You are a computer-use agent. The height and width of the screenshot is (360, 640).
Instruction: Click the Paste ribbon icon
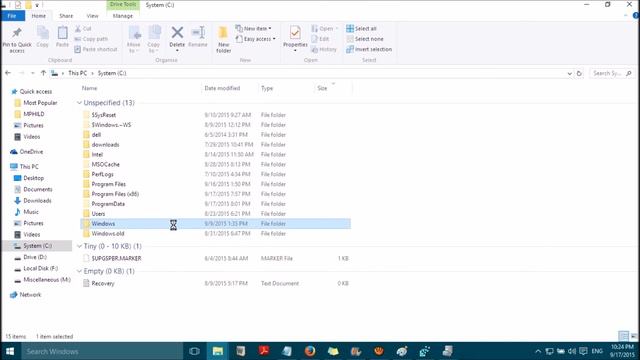62,33
